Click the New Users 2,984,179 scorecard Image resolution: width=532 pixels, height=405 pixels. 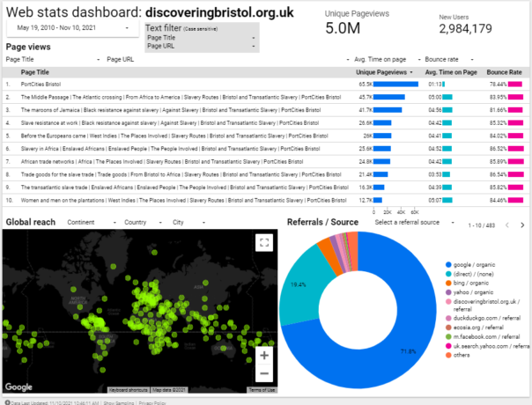465,25
